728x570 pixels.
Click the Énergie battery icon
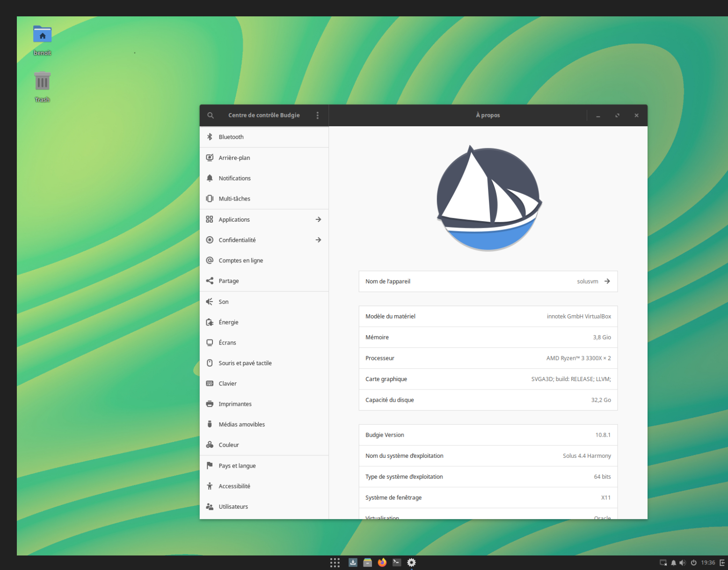[210, 322]
